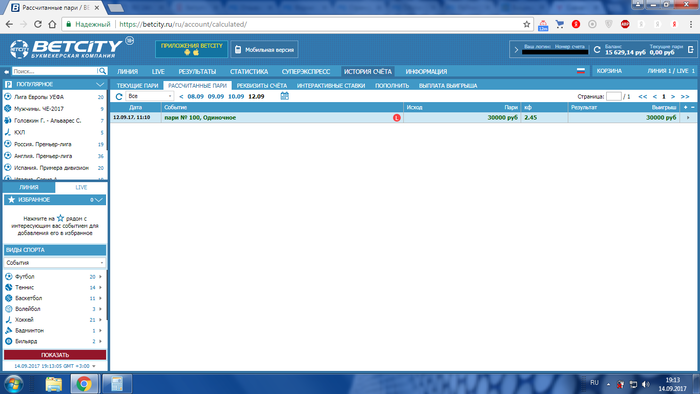Open the Информация menu
This screenshot has width=700, height=394.
(x=426, y=71)
